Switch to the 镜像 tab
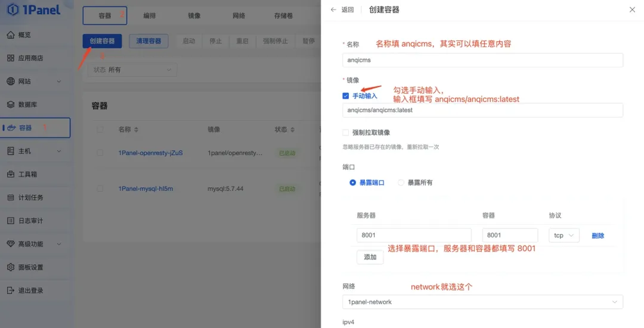This screenshot has height=328, width=644. pos(194,16)
